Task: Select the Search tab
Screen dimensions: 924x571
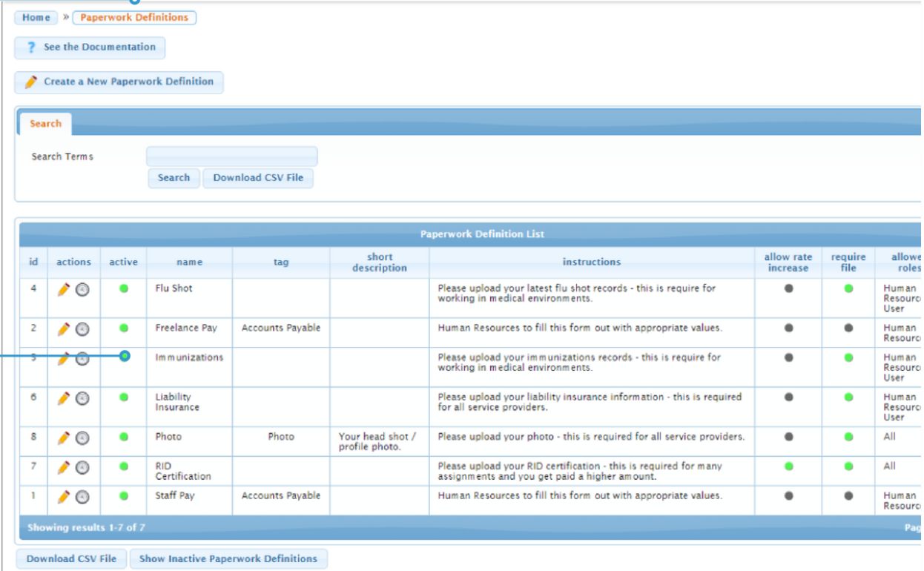Action: point(45,124)
